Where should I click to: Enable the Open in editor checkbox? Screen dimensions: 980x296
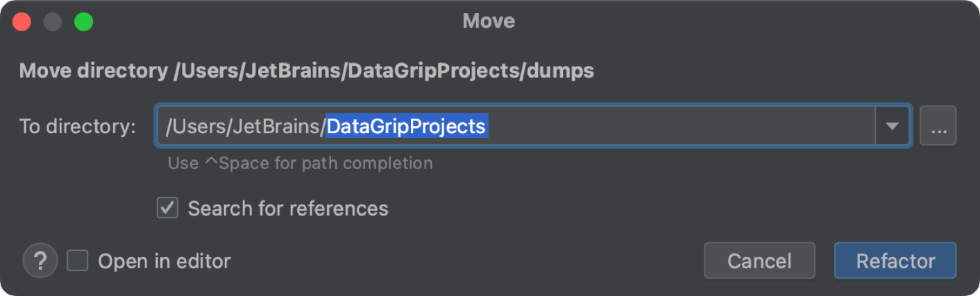[77, 261]
